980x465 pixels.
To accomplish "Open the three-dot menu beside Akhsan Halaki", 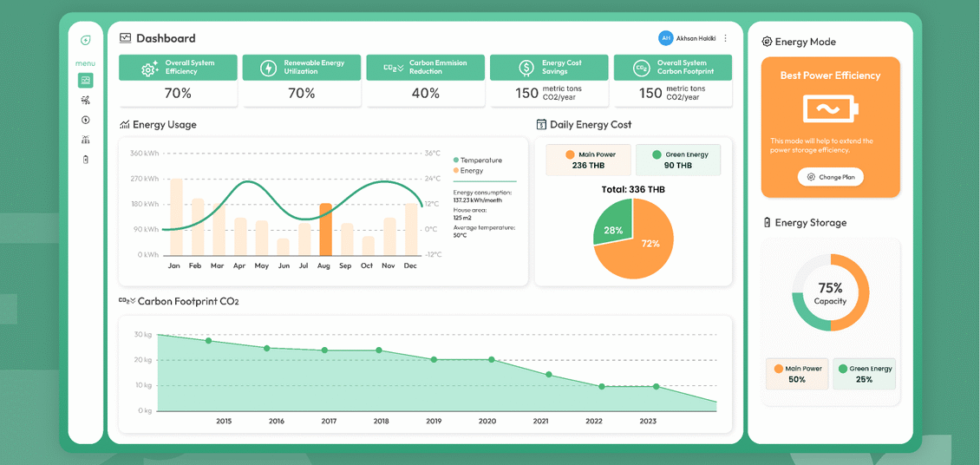I will [x=725, y=38].
